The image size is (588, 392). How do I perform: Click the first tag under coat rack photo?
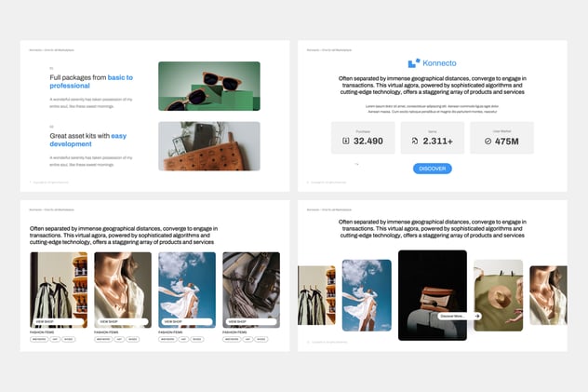39,340
